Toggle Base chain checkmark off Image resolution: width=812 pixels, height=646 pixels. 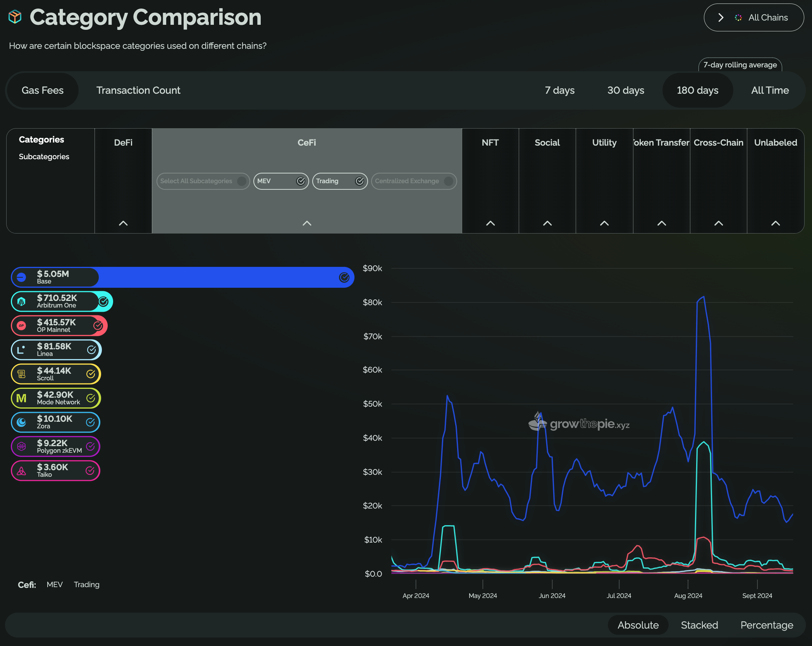click(x=344, y=277)
